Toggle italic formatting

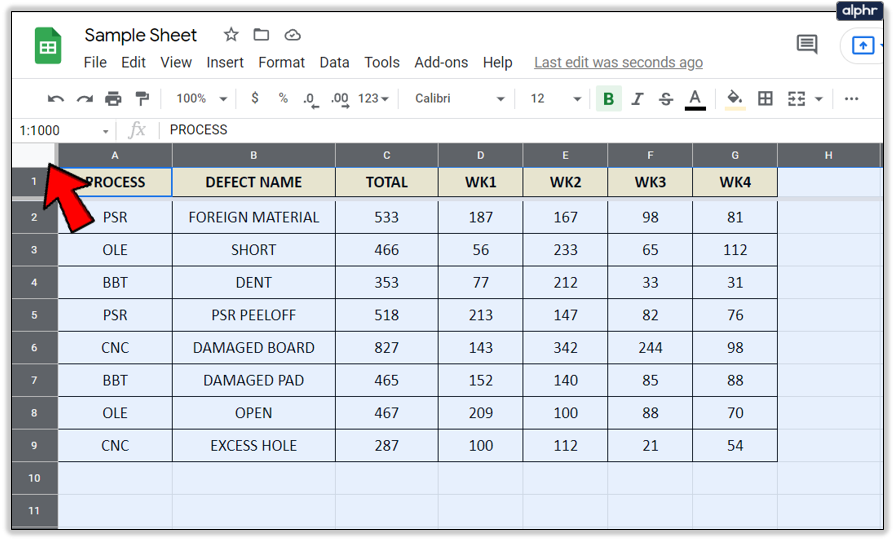(x=638, y=99)
